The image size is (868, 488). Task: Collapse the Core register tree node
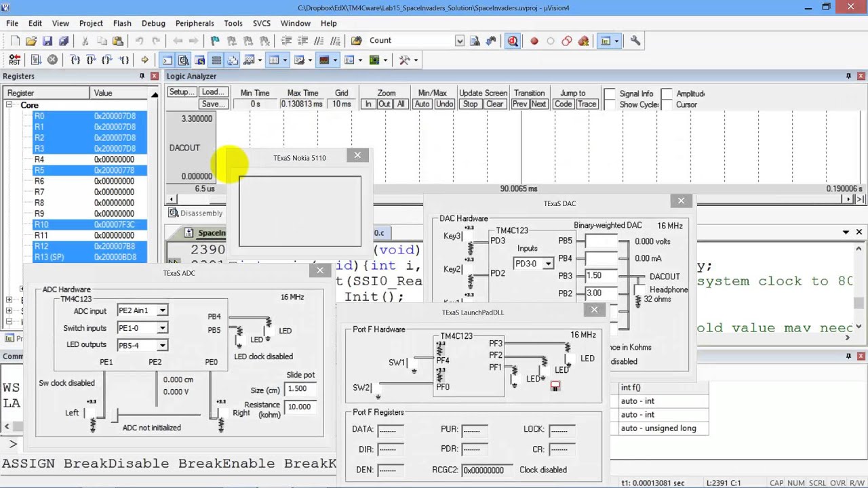pyautogui.click(x=9, y=105)
